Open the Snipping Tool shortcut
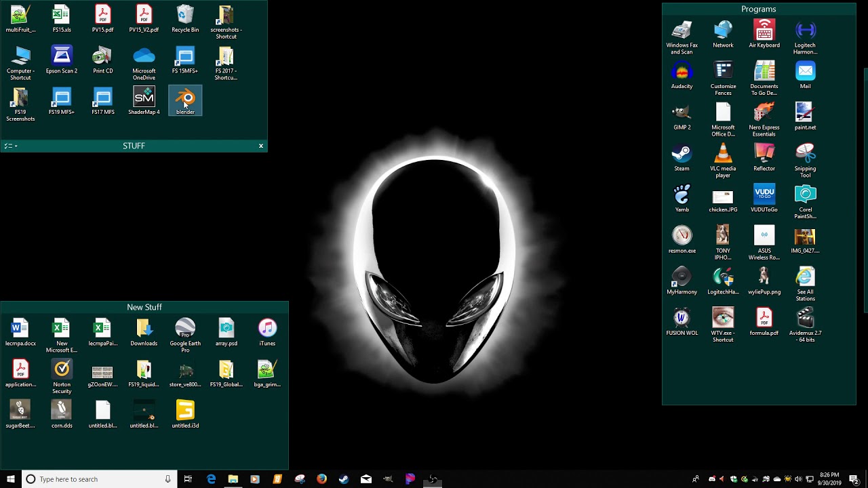 805,161
